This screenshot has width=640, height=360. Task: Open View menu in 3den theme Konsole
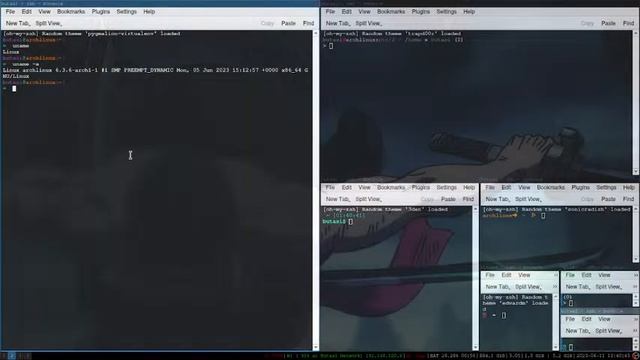pyautogui.click(x=364, y=187)
